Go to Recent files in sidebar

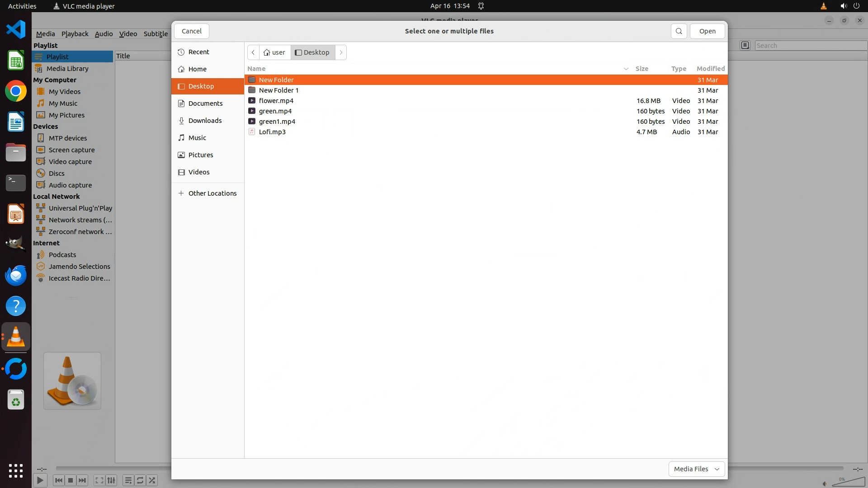coord(198,52)
